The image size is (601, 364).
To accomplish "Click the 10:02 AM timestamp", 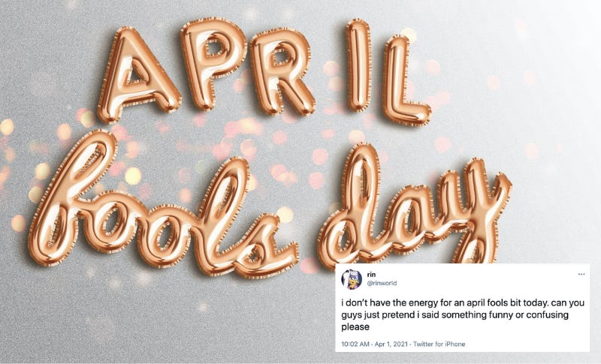I will tap(357, 344).
